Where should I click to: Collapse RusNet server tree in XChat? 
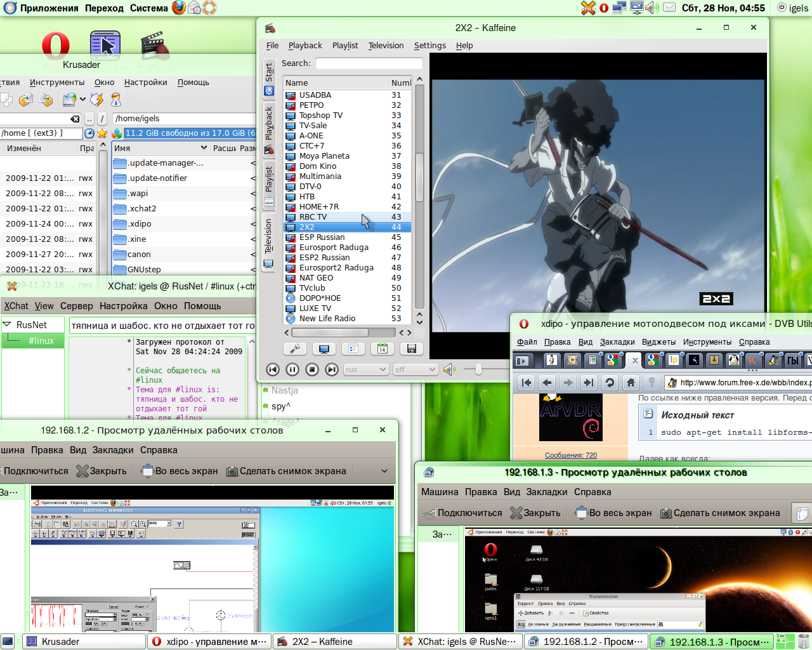point(7,324)
